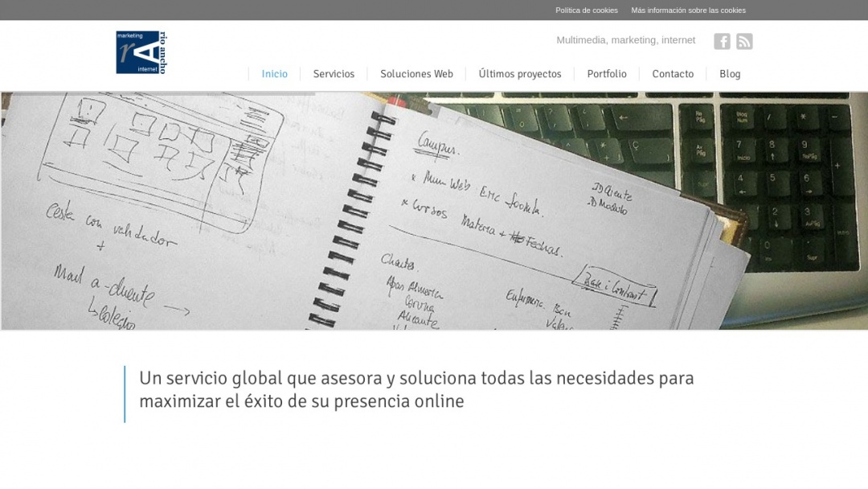Image resolution: width=868 pixels, height=489 pixels.
Task: Open the Contacto page
Action: coord(673,73)
